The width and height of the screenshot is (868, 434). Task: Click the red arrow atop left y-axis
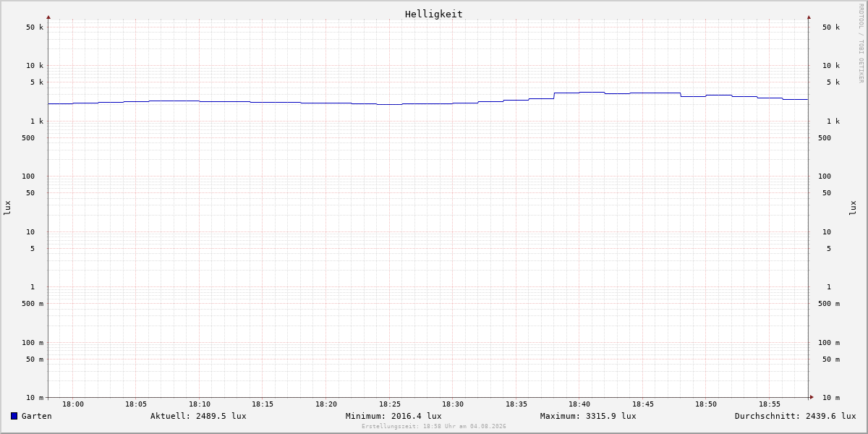48,17
